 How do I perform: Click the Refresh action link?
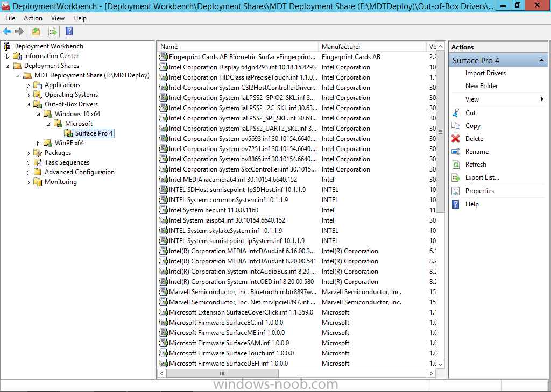pyautogui.click(x=476, y=165)
